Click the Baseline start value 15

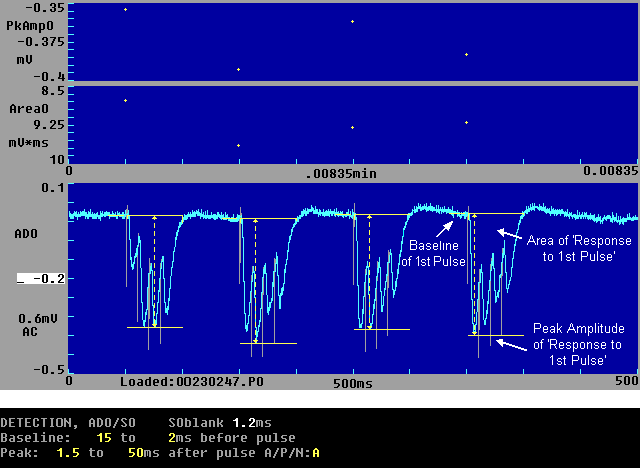tap(103, 438)
